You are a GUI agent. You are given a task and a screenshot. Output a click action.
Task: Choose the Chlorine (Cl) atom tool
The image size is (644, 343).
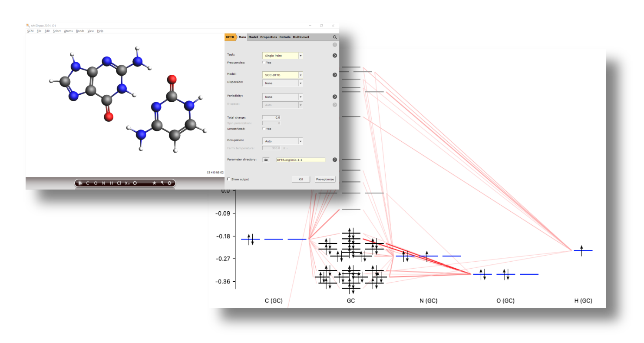119,183
